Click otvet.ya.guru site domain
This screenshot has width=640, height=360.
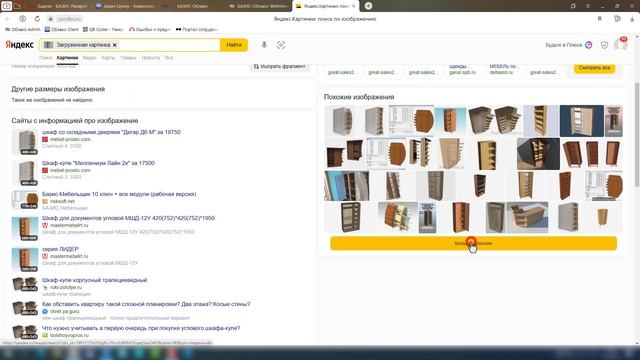click(64, 311)
